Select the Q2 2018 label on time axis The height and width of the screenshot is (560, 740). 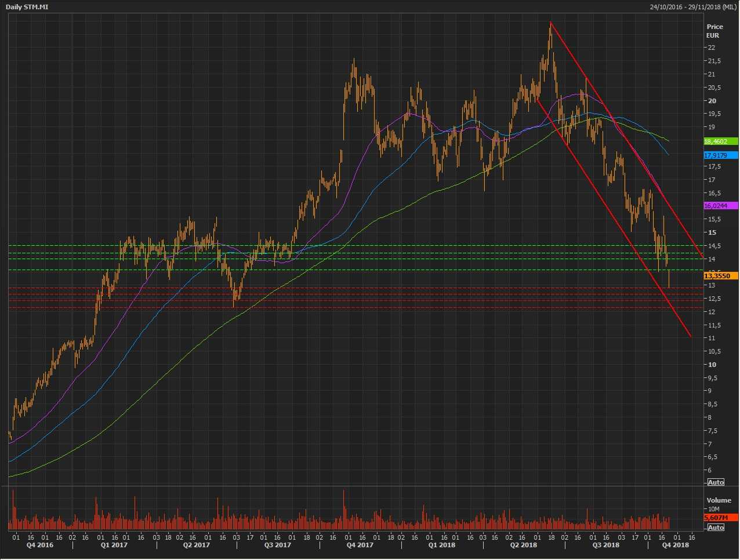[x=523, y=545]
